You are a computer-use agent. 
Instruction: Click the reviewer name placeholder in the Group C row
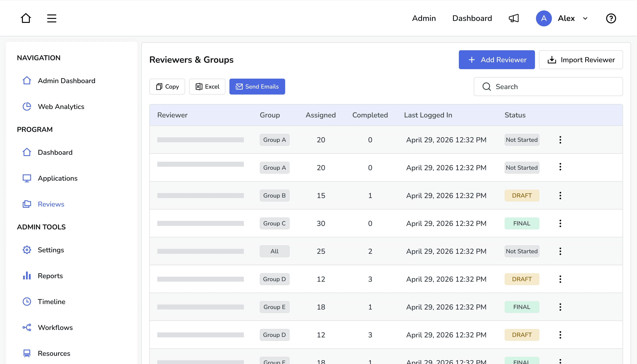point(201,223)
